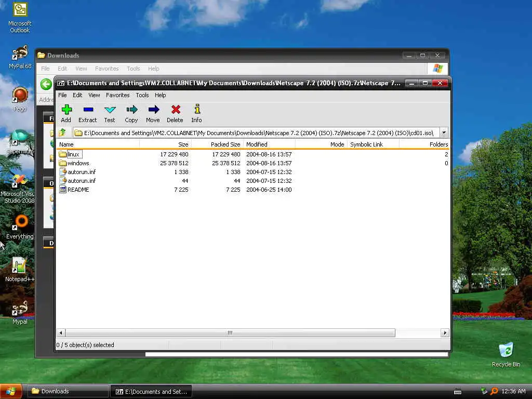Open the Info tool
Viewport: 532px width, 399px height.
coord(196,113)
